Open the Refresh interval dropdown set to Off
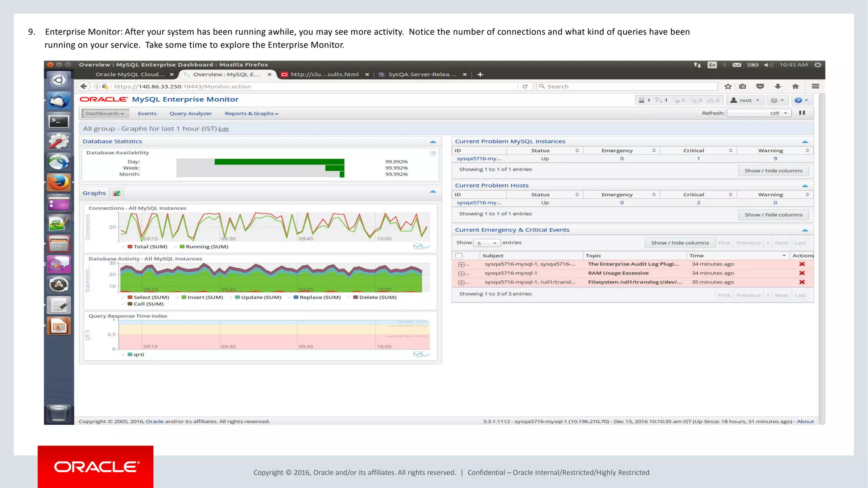Viewport: 868px width, 488px height. pyautogui.click(x=759, y=113)
